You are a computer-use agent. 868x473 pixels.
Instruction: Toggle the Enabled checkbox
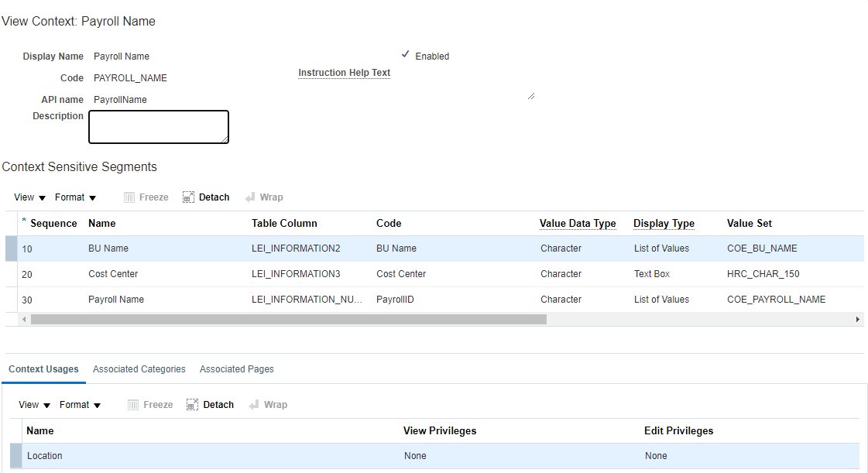point(406,55)
